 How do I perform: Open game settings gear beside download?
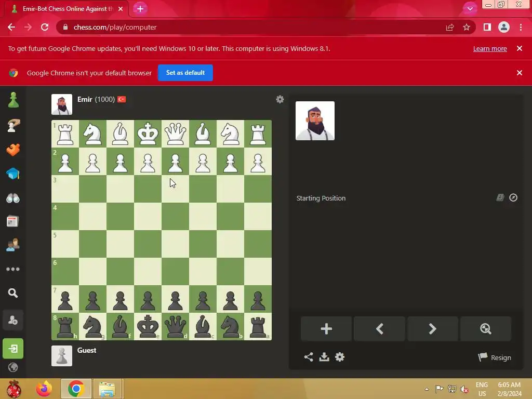pyautogui.click(x=340, y=357)
